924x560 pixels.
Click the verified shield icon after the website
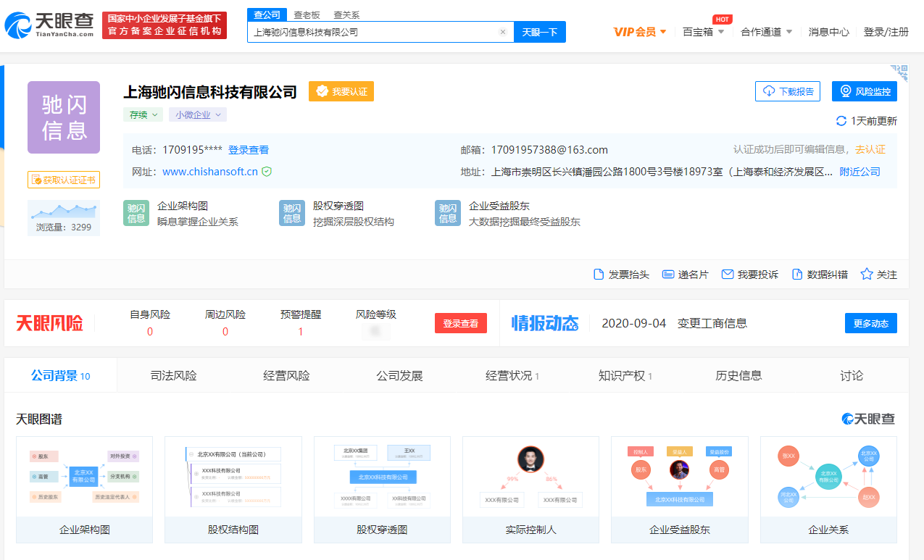267,172
